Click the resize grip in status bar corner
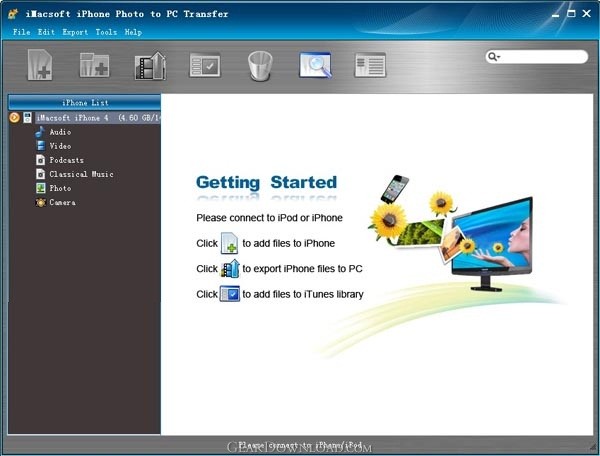This screenshot has width=600, height=456. pyautogui.click(x=594, y=445)
